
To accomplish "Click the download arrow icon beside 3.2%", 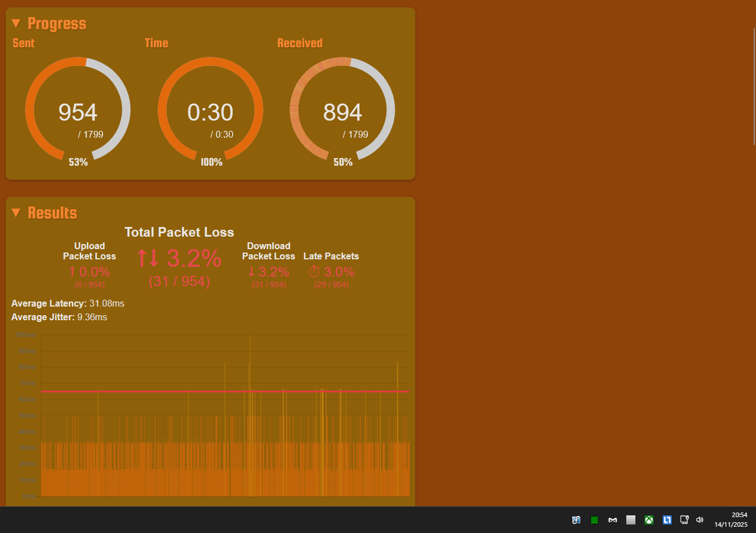I will (251, 272).
